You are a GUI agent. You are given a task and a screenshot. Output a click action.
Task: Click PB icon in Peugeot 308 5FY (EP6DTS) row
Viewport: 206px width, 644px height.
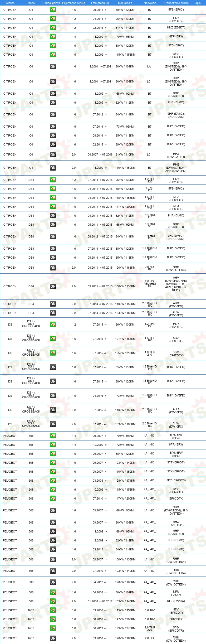[53, 481]
